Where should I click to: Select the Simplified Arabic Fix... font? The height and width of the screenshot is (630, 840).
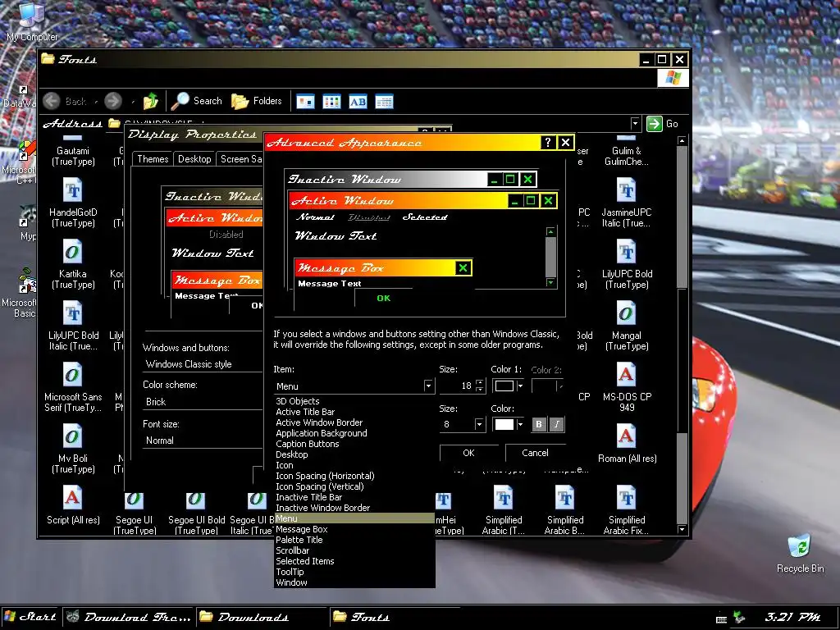click(x=626, y=509)
